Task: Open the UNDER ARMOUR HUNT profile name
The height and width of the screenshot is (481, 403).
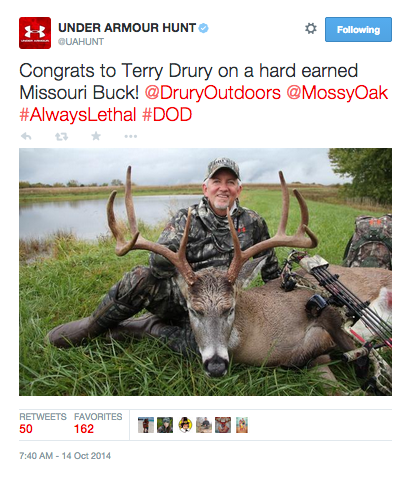Action: click(127, 28)
